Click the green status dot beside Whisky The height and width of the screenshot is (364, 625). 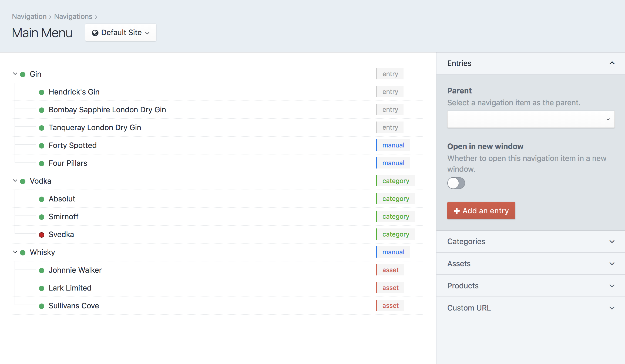click(x=23, y=252)
